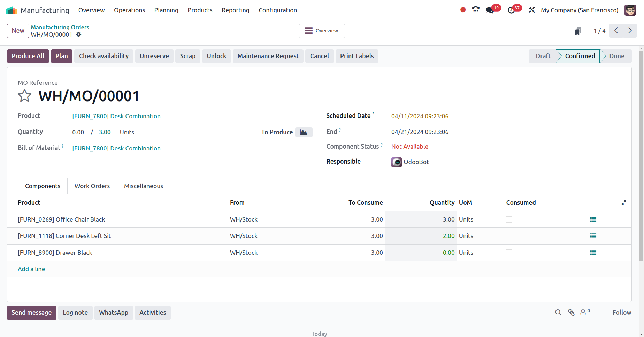The image size is (644, 337).
Task: Enable Consumed for Office Chair Black
Action: pyautogui.click(x=509, y=219)
